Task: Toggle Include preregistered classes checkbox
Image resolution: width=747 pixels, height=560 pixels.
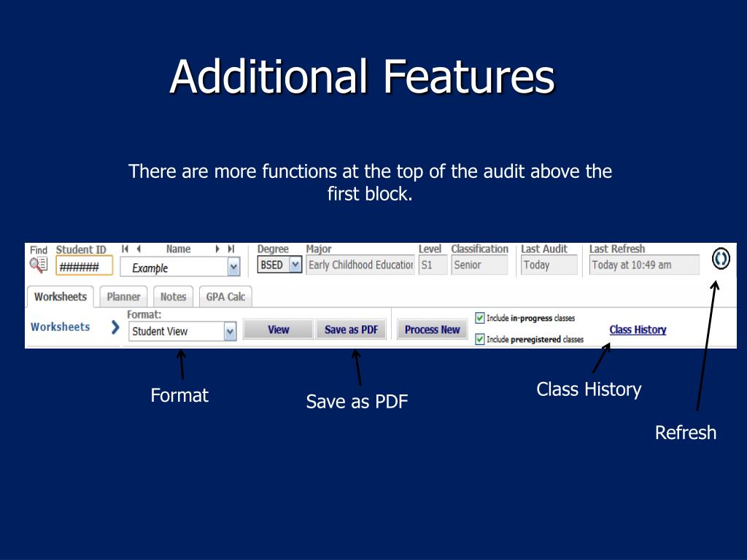Action: [x=480, y=339]
